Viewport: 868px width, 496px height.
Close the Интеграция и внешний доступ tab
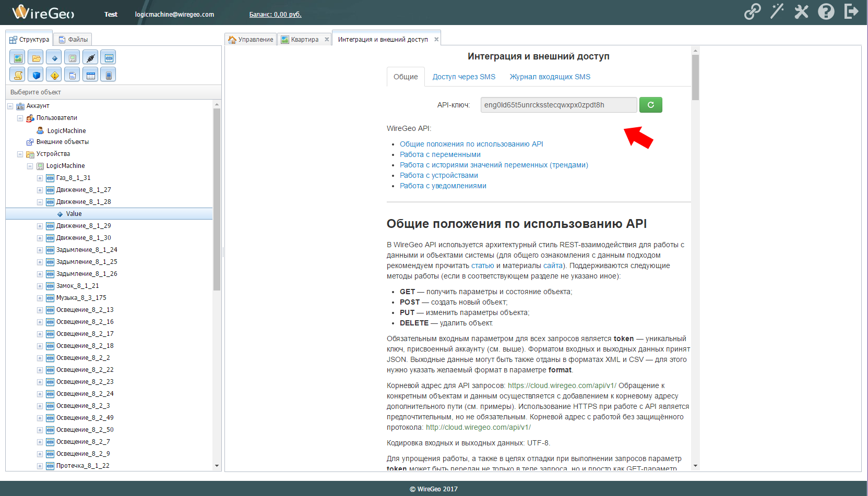click(436, 39)
